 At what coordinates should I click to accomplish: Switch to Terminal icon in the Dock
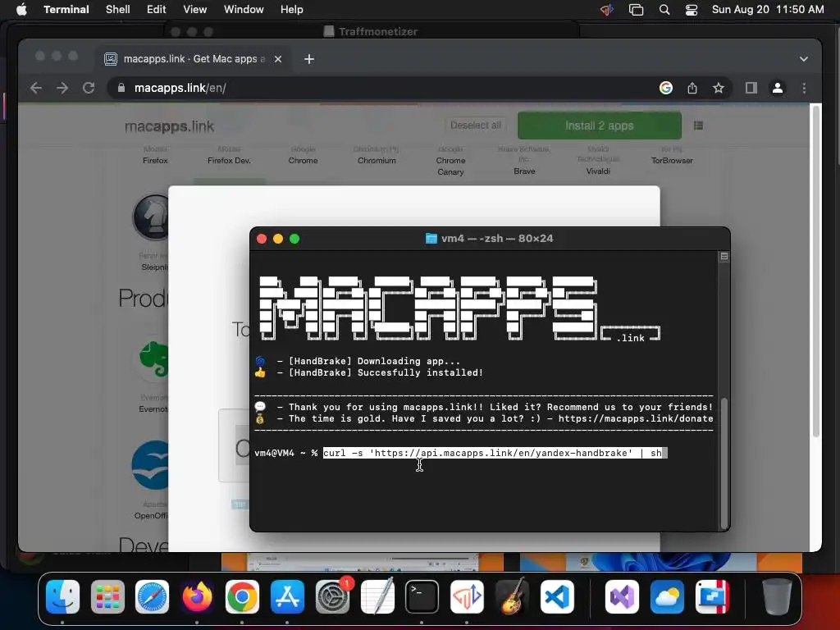coord(422,596)
